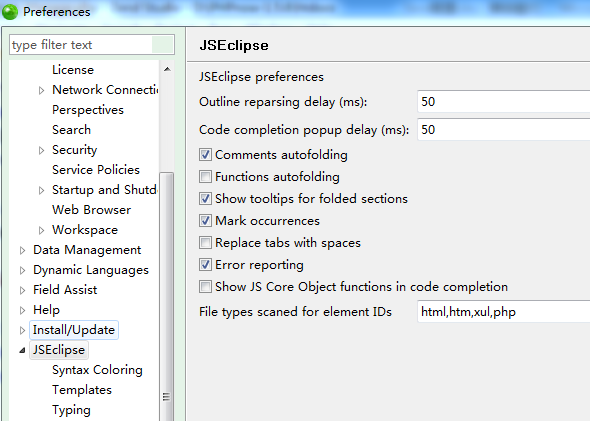Screen dimensions: 590x421
Task: Expand the Install/Update node
Action: (x=22, y=330)
